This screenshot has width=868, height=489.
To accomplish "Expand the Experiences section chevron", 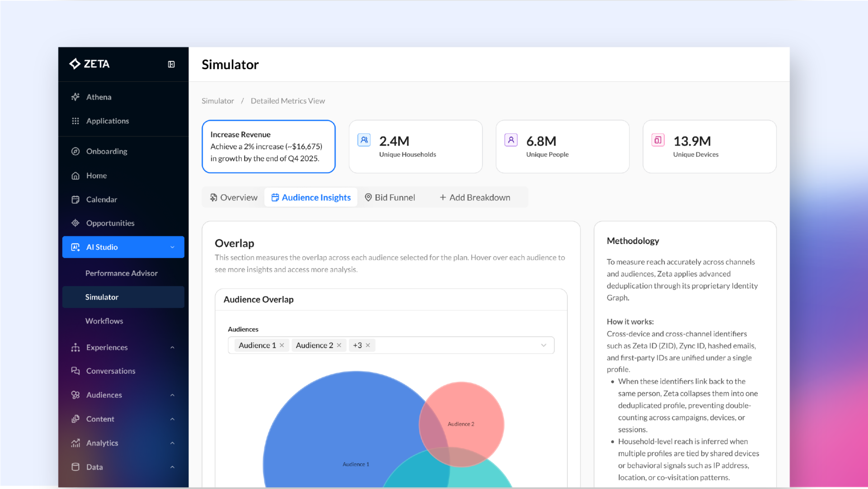I will (172, 348).
